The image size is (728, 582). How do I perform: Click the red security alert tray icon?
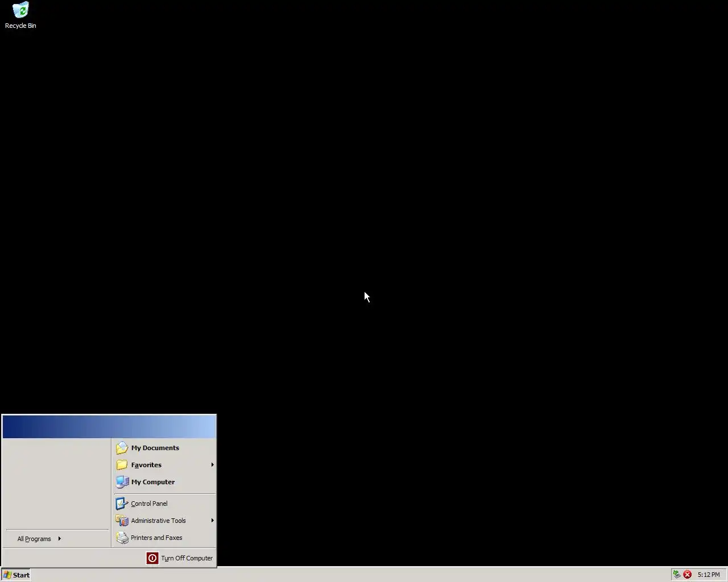pyautogui.click(x=688, y=575)
